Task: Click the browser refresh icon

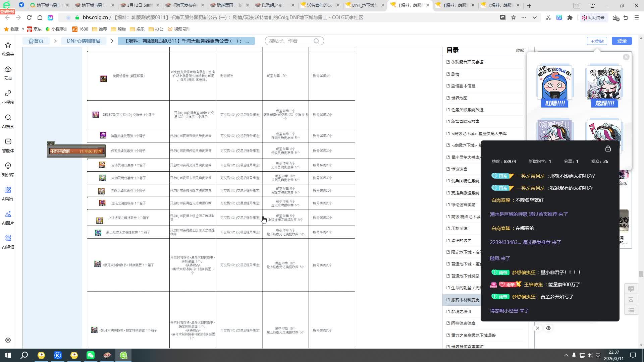Action: [29, 17]
